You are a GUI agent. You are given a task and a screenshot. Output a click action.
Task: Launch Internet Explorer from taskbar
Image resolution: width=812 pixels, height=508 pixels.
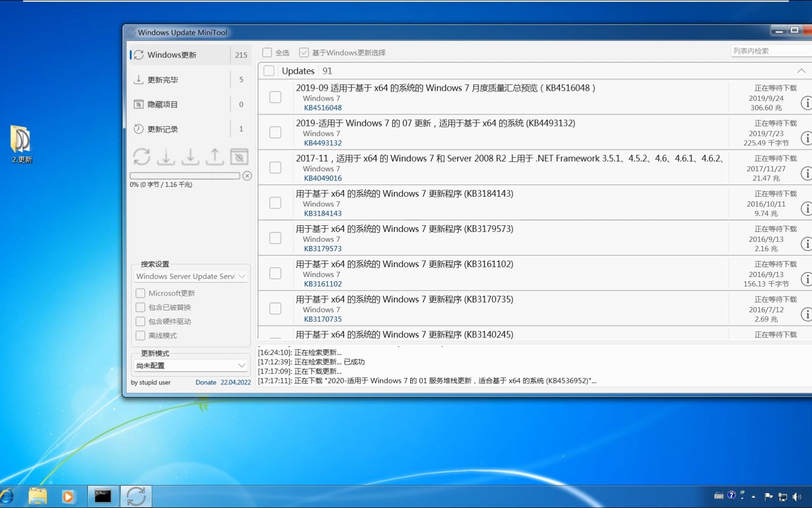(x=7, y=496)
